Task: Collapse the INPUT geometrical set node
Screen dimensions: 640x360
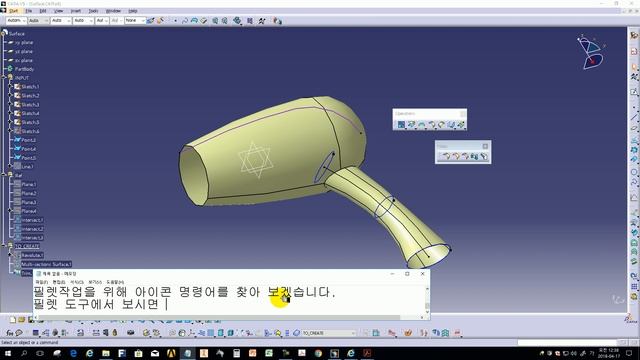Action: click(x=4, y=78)
